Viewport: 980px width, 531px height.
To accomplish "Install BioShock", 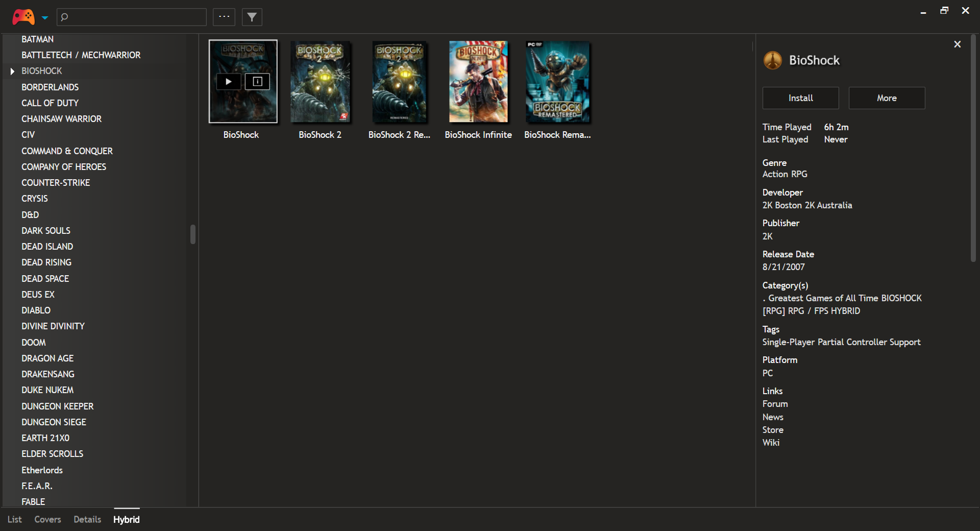I will tap(800, 98).
